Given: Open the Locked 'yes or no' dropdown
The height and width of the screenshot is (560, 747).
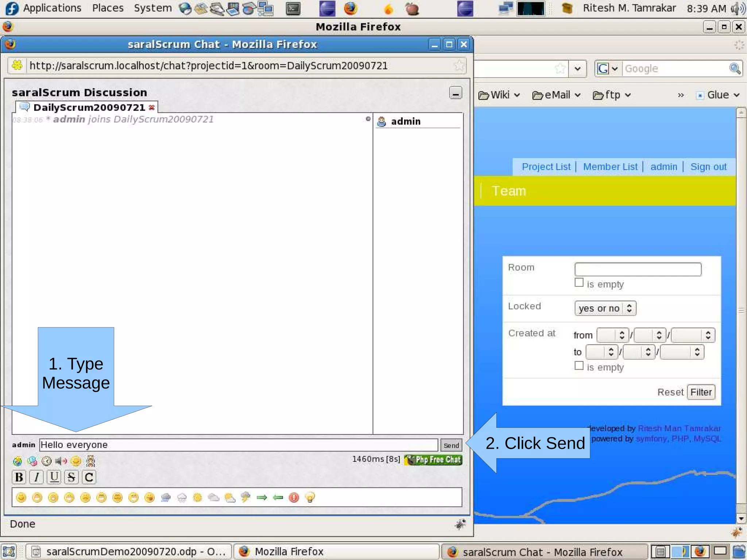Looking at the screenshot, I should point(605,308).
